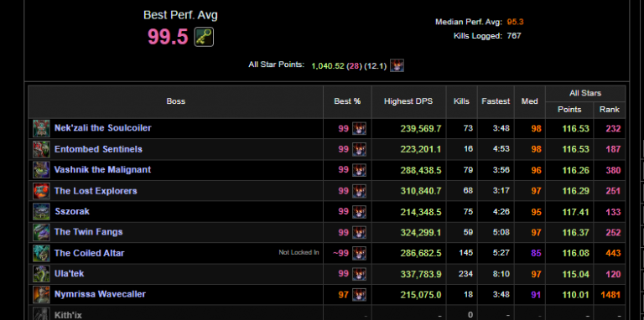
Task: Click The Coiled Altar boss icon
Action: tap(41, 253)
